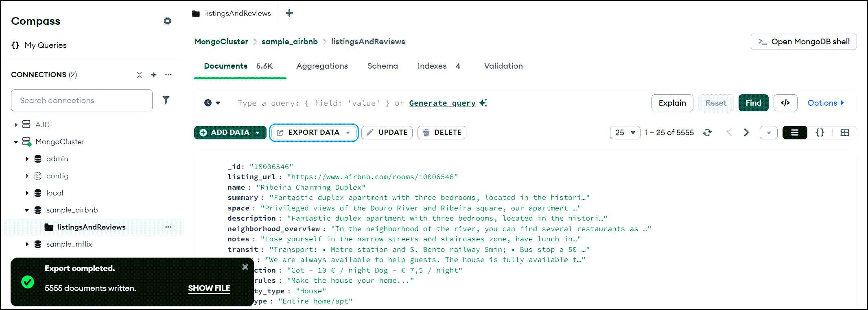868x310 pixels.
Task: Collapse all connections icon
Action: pyautogui.click(x=139, y=75)
